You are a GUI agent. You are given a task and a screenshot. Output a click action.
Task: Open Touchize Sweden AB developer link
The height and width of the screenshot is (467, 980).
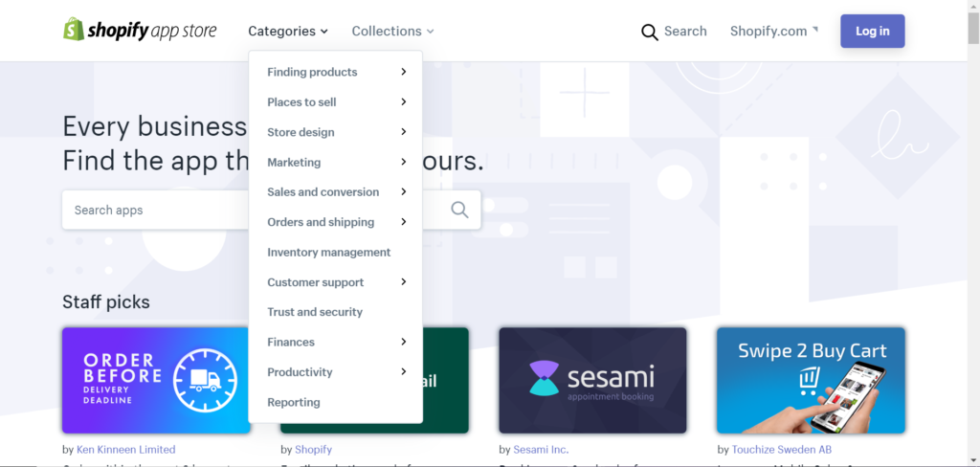781,450
